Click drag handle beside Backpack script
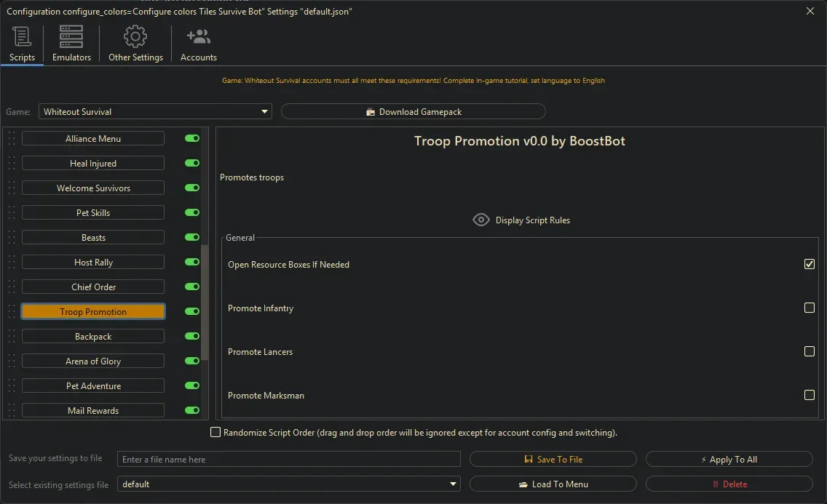The width and height of the screenshot is (827, 504). pos(12,337)
